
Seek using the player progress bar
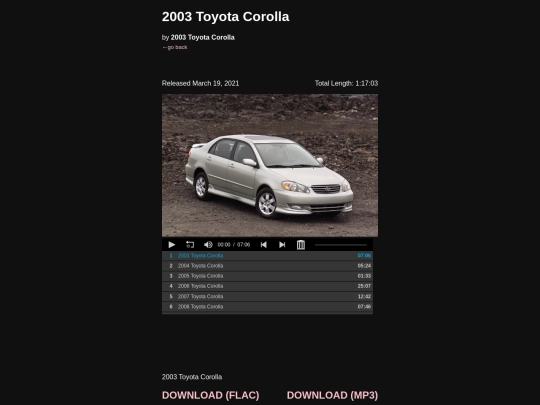pos(341,245)
